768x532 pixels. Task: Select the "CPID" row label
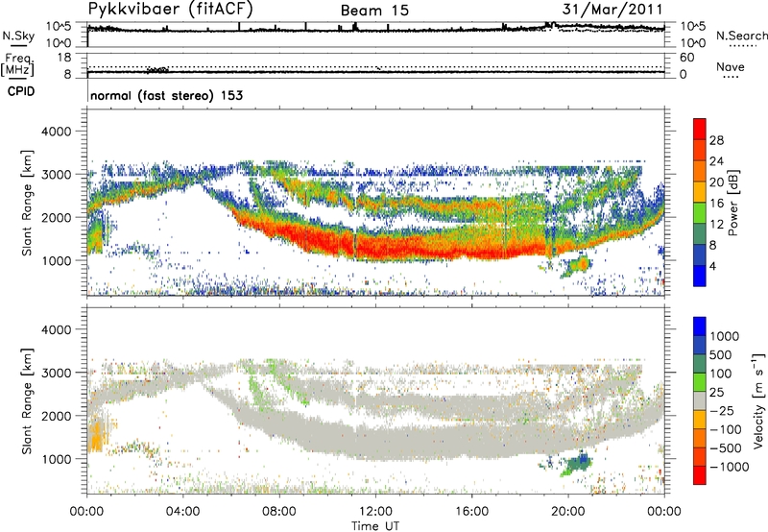(21, 91)
